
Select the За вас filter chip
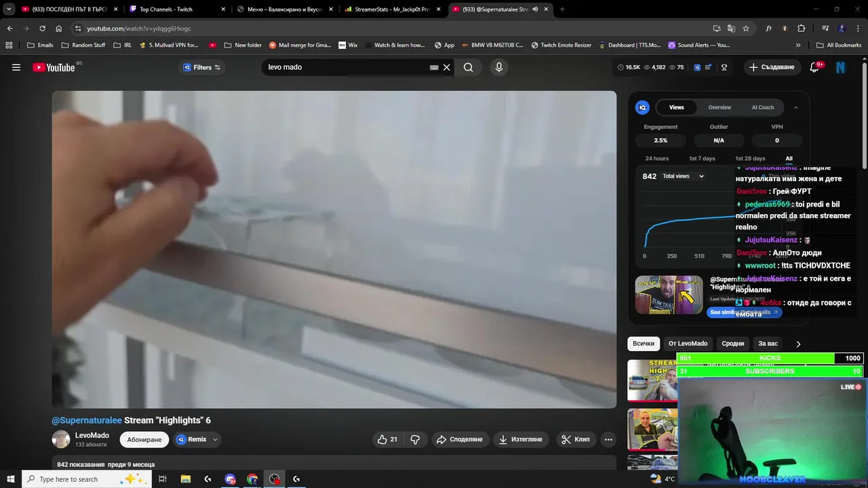point(768,344)
